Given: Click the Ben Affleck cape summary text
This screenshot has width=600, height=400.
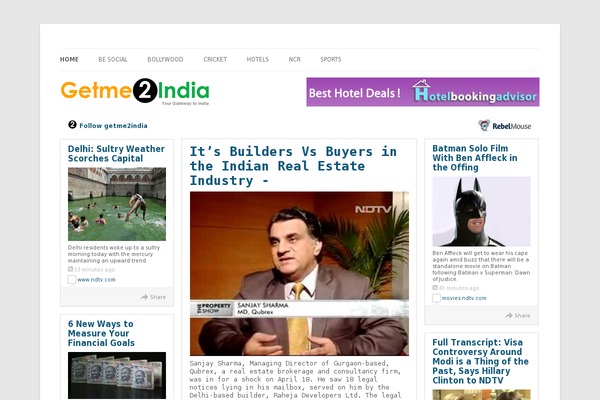Looking at the screenshot, I should [x=481, y=266].
